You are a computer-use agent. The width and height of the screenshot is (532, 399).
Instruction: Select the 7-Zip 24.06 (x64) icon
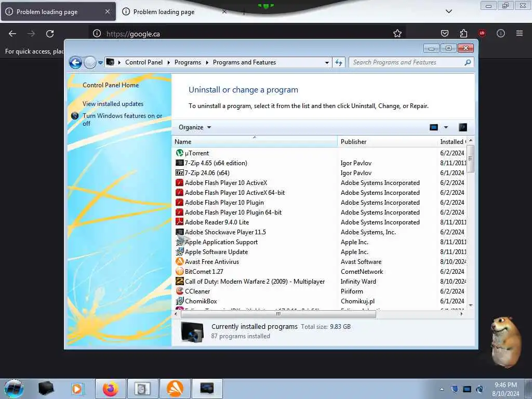tap(179, 172)
